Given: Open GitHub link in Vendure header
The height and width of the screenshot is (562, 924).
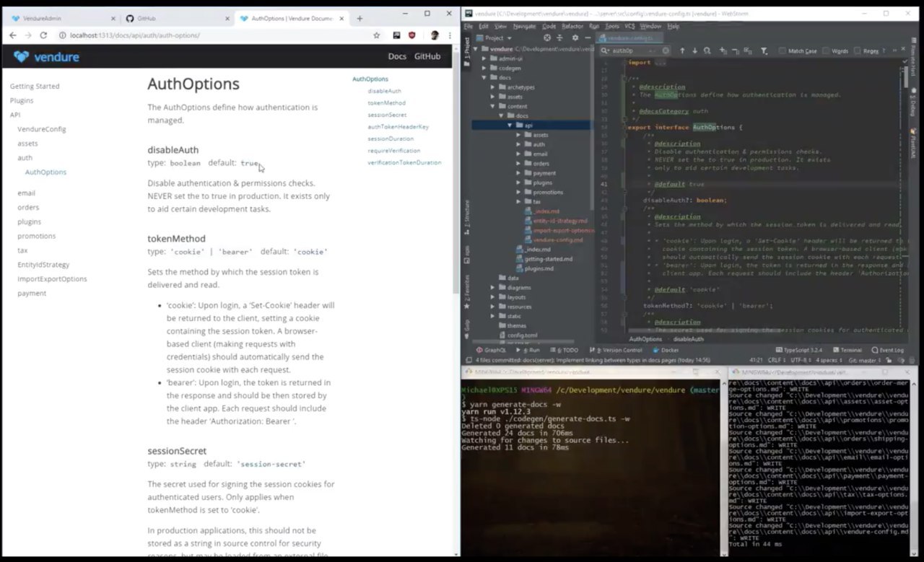Looking at the screenshot, I should coord(427,56).
